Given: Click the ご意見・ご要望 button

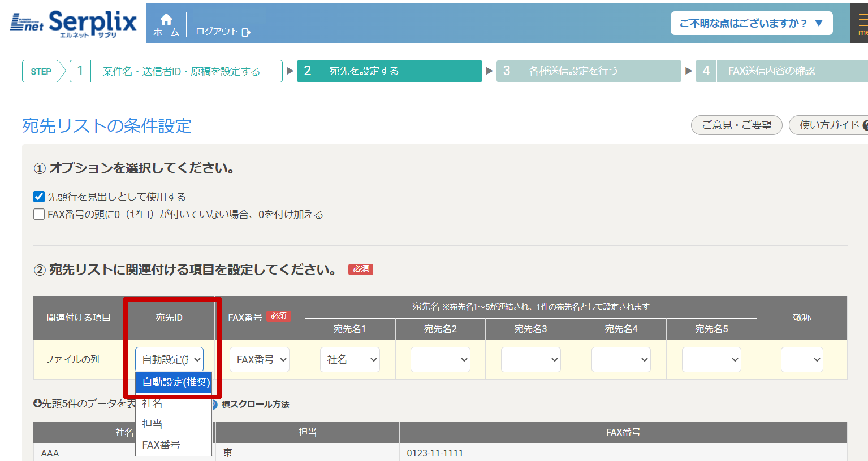Looking at the screenshot, I should click(x=736, y=125).
